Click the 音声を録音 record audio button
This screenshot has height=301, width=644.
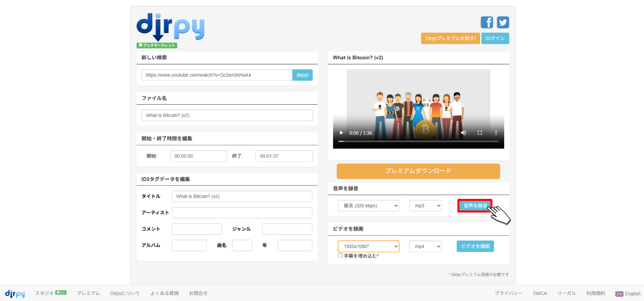click(475, 206)
